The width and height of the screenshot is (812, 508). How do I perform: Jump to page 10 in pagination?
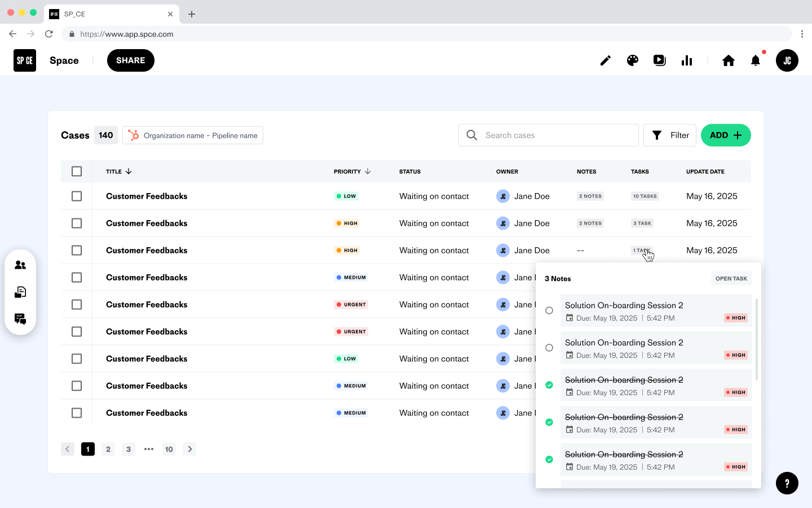(169, 449)
